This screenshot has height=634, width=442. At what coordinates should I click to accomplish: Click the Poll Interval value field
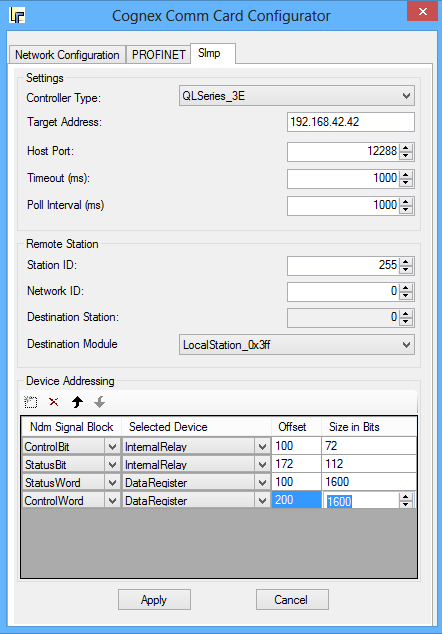(343, 205)
